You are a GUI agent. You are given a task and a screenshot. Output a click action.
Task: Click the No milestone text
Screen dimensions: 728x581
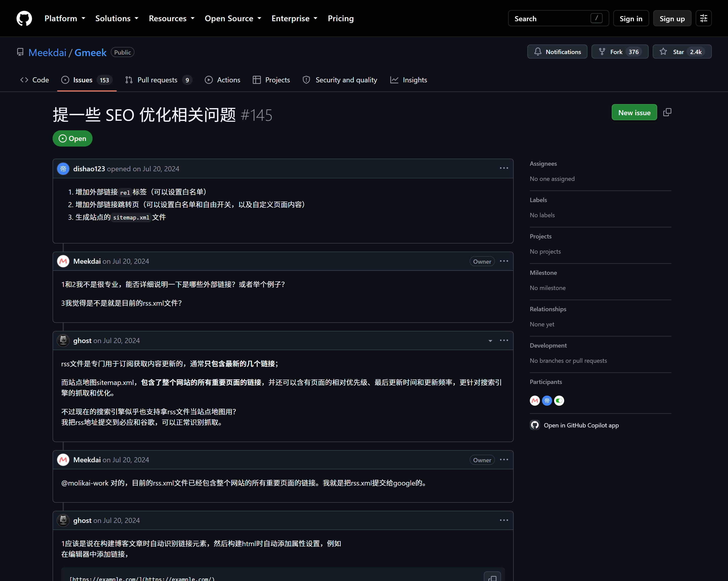(x=547, y=288)
